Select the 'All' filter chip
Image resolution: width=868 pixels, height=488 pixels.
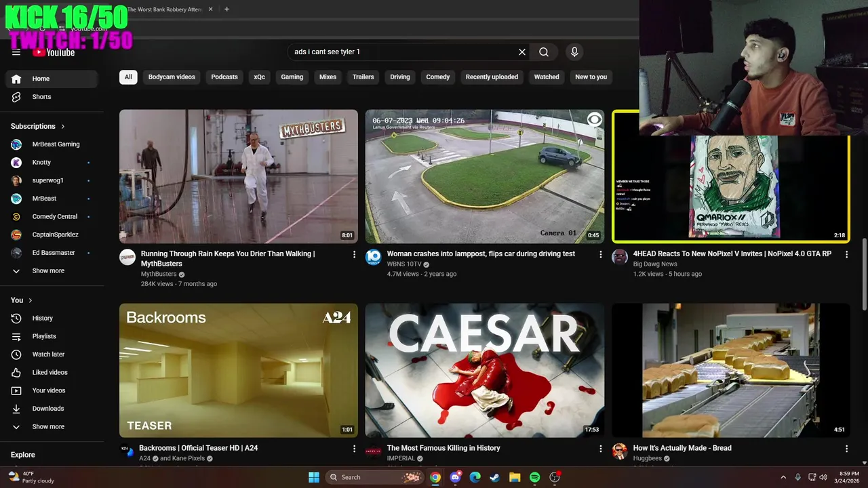pos(128,77)
